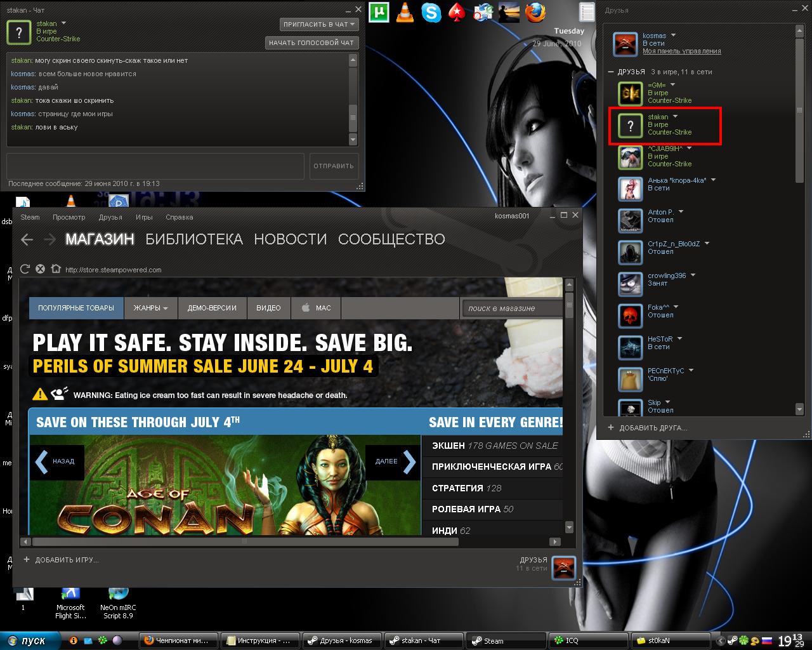Click stakan avatar in the Friends list
The width and height of the screenshot is (812, 650).
coord(631,126)
